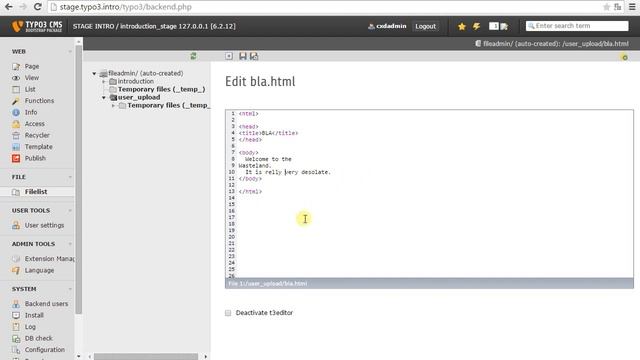The width and height of the screenshot is (640, 360).
Task: Click the TYPO3 CMS logo
Action: [x=37, y=26]
